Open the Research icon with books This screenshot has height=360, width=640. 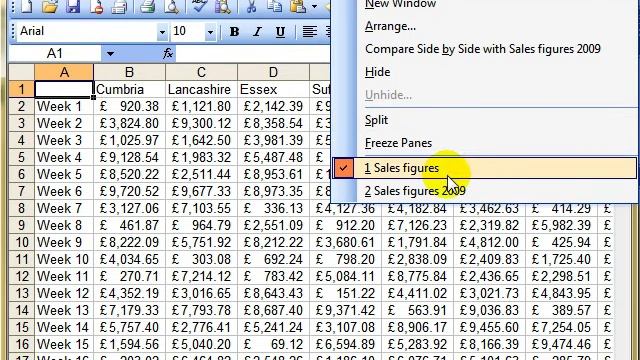coord(223,6)
